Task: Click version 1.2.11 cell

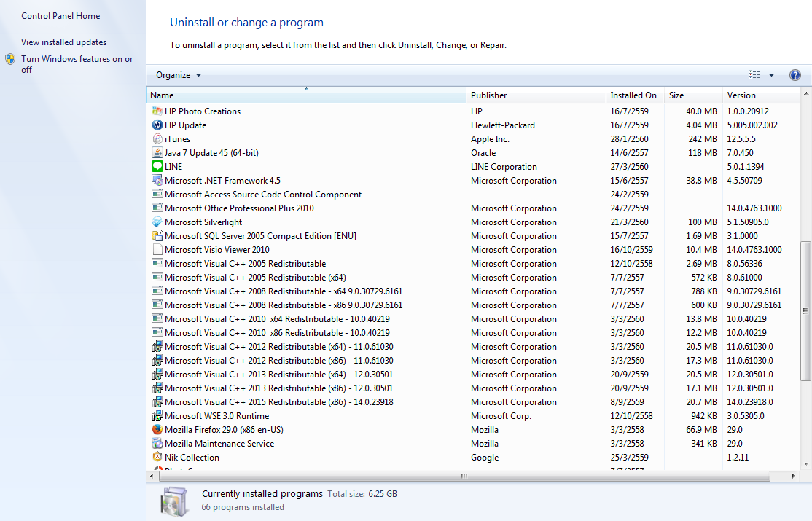Action: (x=738, y=458)
